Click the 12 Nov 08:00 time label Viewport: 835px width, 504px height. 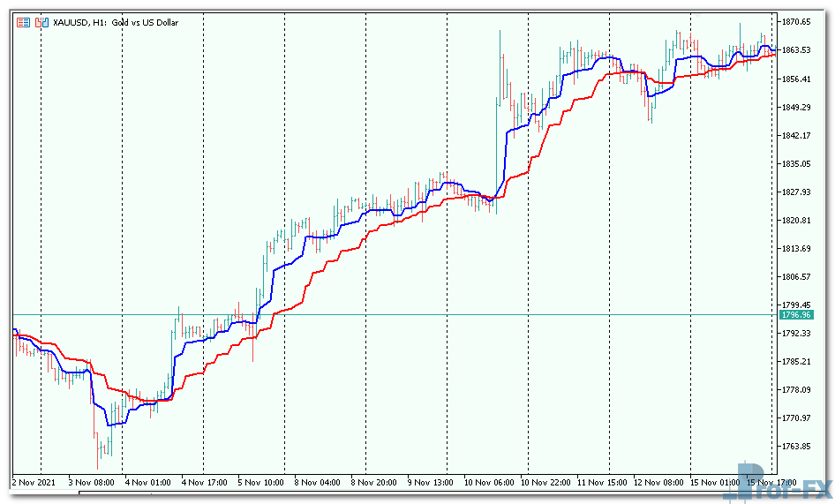[658, 482]
